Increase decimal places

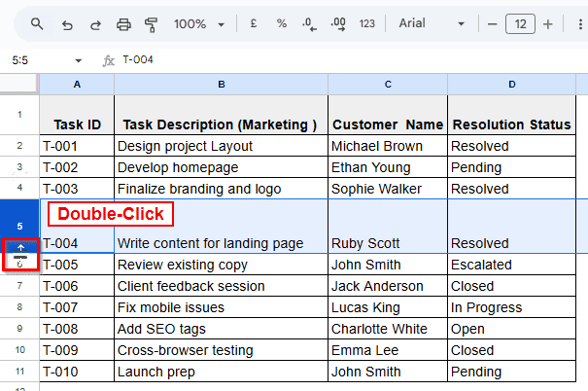[337, 23]
